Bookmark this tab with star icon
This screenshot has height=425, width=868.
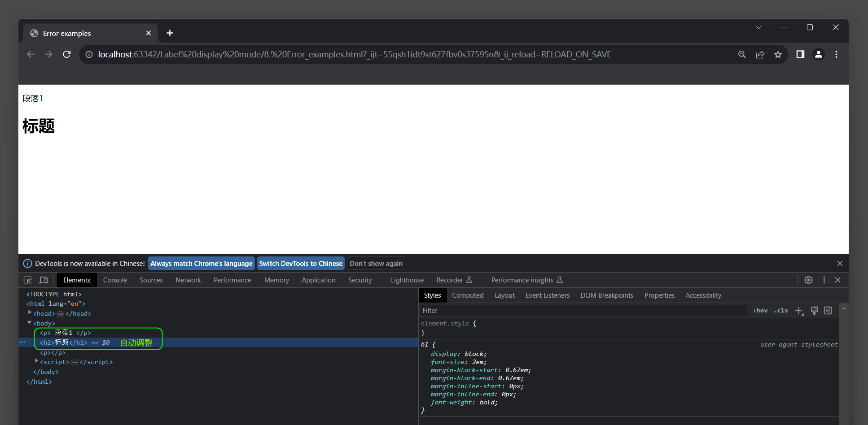[x=778, y=54]
